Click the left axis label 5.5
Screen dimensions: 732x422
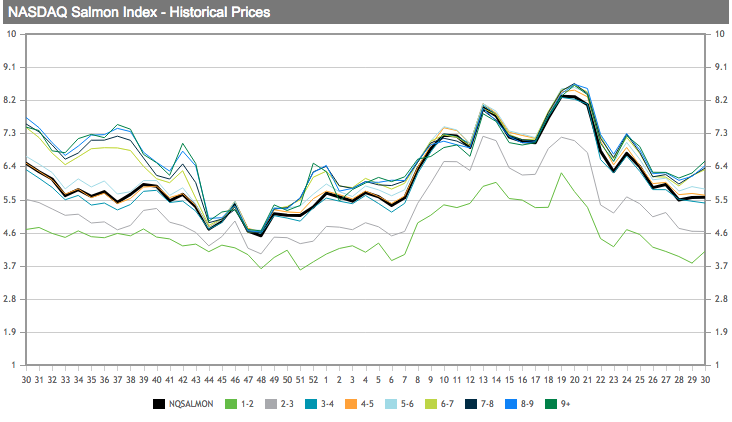click(9, 200)
